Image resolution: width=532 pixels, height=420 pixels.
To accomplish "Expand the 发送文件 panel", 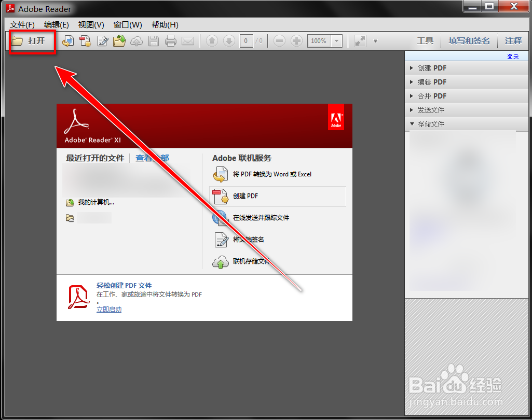I will (467, 110).
